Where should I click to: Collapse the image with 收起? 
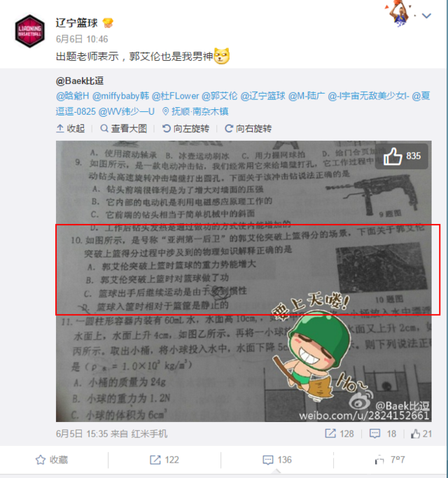pyautogui.click(x=71, y=129)
